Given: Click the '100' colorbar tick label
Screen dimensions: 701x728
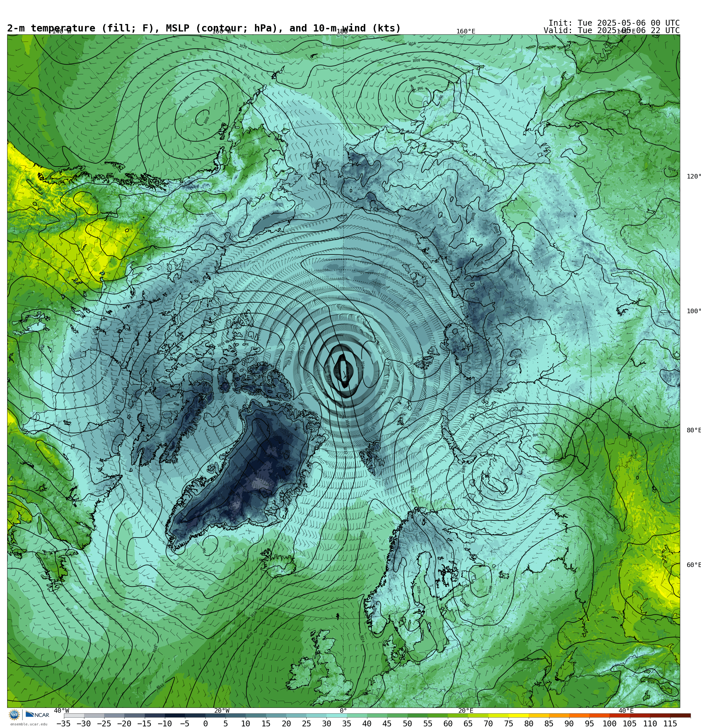Looking at the screenshot, I should coord(609,723).
